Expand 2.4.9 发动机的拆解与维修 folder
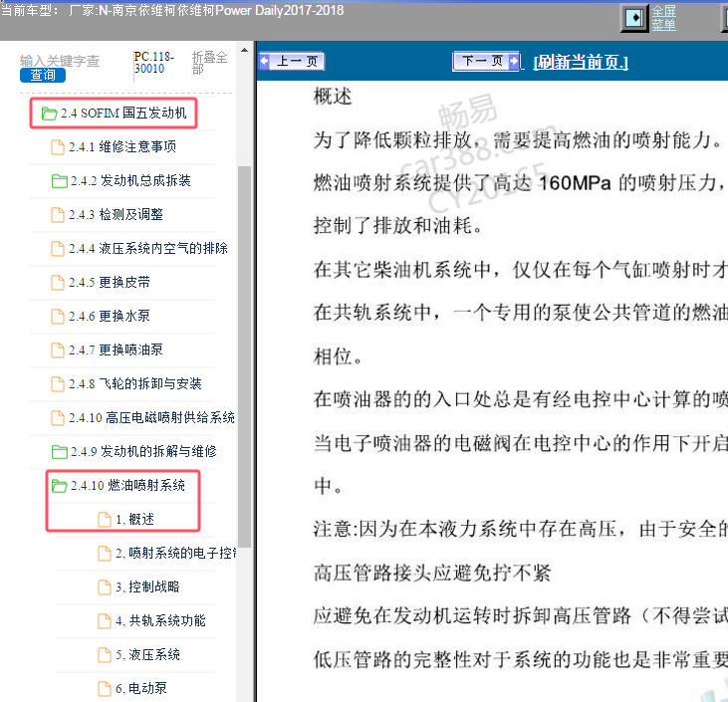This screenshot has height=702, width=728. point(143,451)
